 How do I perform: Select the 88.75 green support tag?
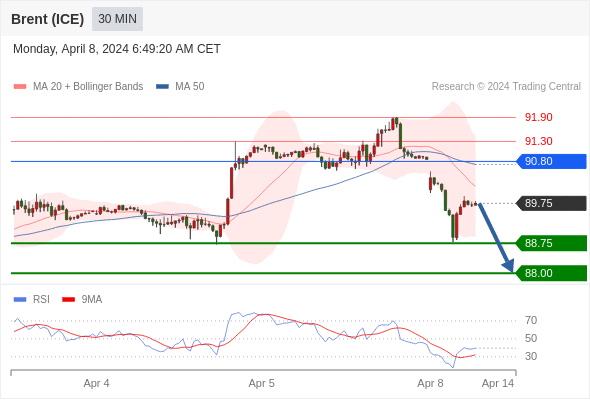coord(551,243)
